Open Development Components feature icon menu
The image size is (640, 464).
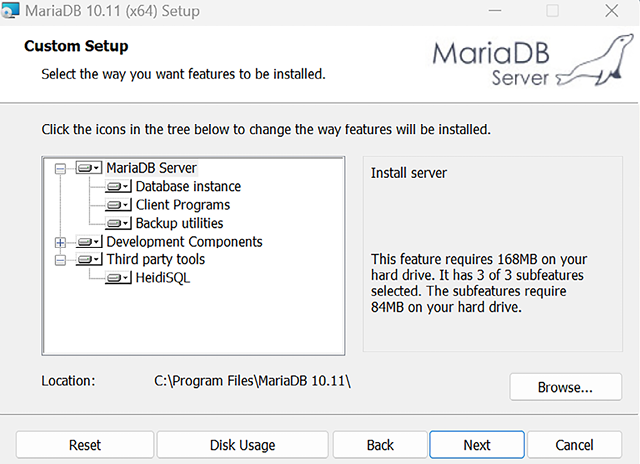90,242
